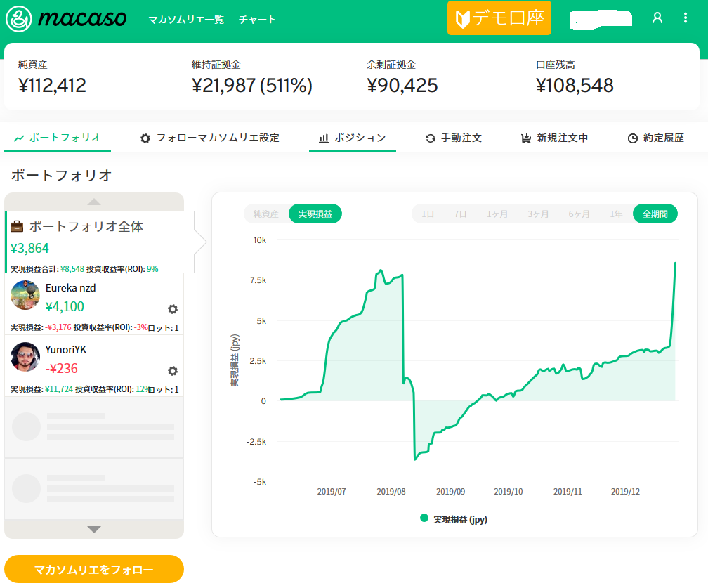
Task: Open the three-dot more options menu
Action: [x=686, y=18]
